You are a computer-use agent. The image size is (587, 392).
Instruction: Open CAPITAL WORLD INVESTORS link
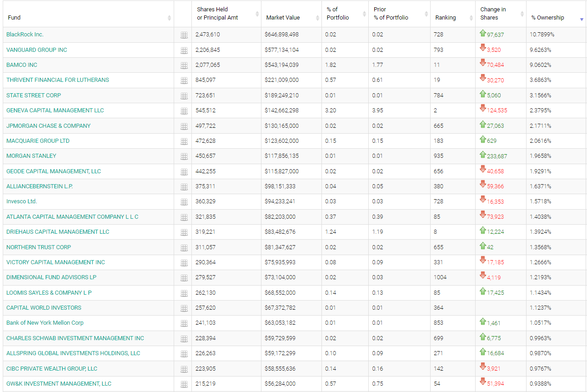(44, 308)
